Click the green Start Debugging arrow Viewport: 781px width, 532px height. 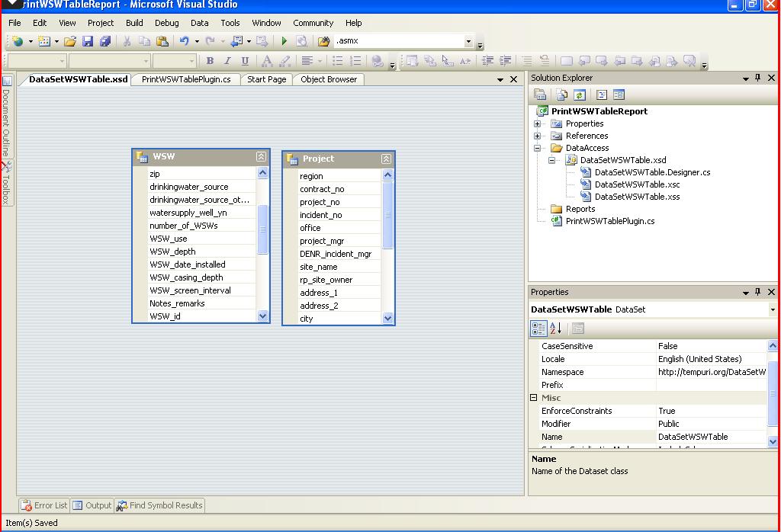coord(284,41)
